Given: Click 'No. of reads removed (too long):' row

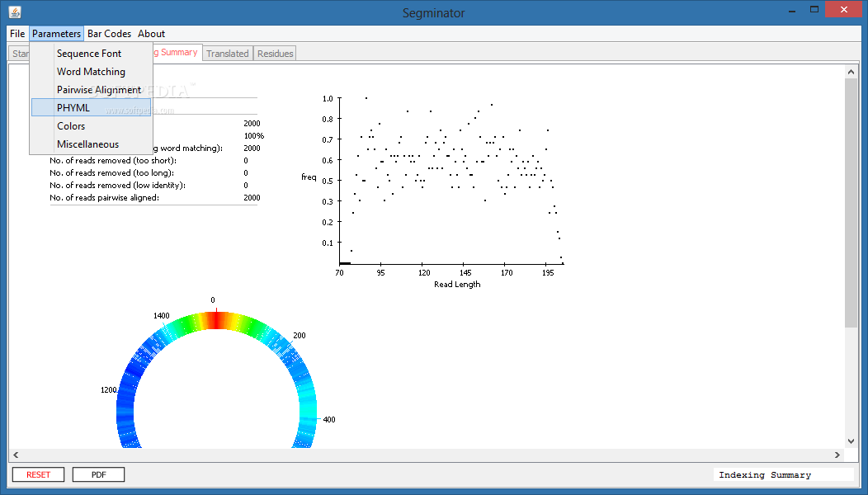Looking at the screenshot, I should coord(153,172).
